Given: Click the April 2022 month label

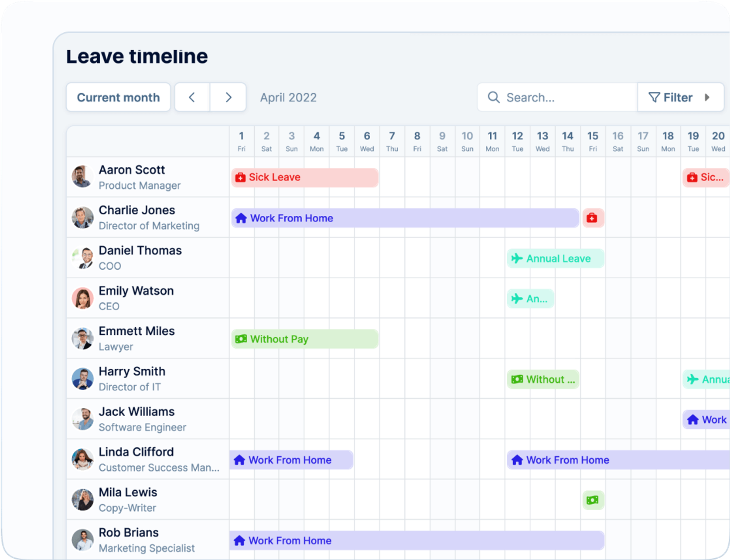Looking at the screenshot, I should (x=288, y=97).
